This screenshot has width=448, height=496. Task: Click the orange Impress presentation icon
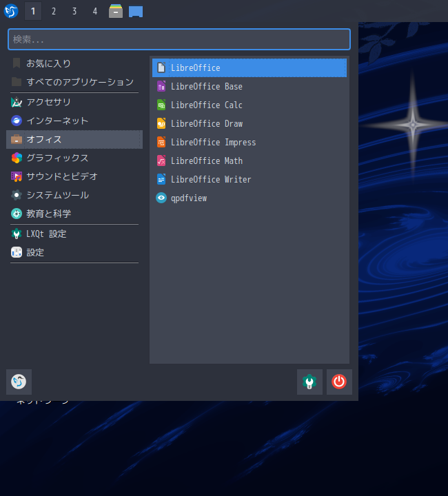(161, 143)
